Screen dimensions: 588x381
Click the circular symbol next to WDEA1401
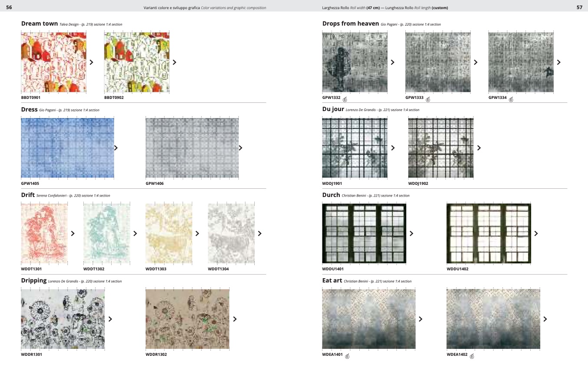pos(347,357)
